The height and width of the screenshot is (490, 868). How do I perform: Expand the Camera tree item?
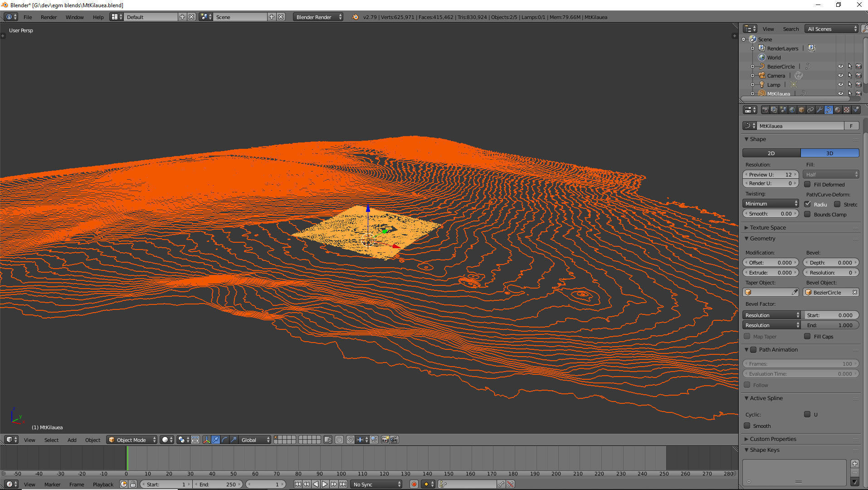pos(753,75)
